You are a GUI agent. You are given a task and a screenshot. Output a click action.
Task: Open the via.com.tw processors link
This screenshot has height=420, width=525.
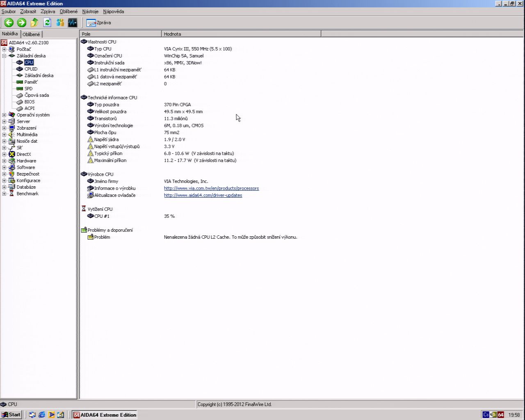pyautogui.click(x=211, y=188)
